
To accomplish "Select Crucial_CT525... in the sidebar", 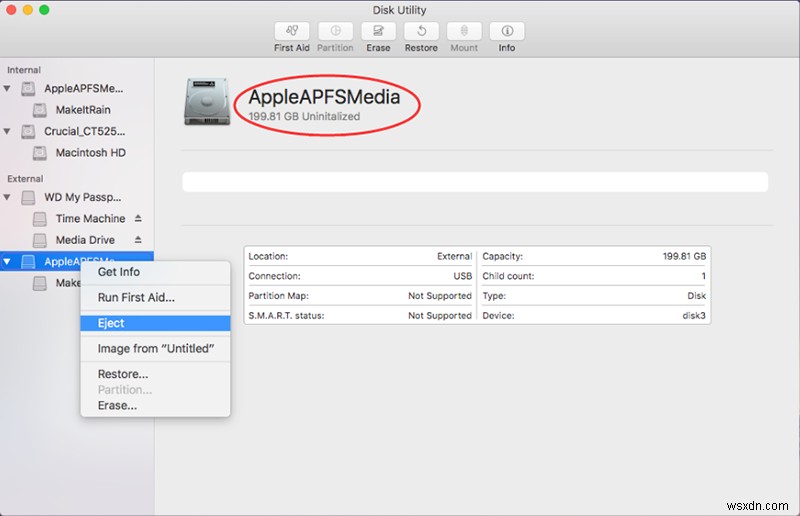I will 84,131.
